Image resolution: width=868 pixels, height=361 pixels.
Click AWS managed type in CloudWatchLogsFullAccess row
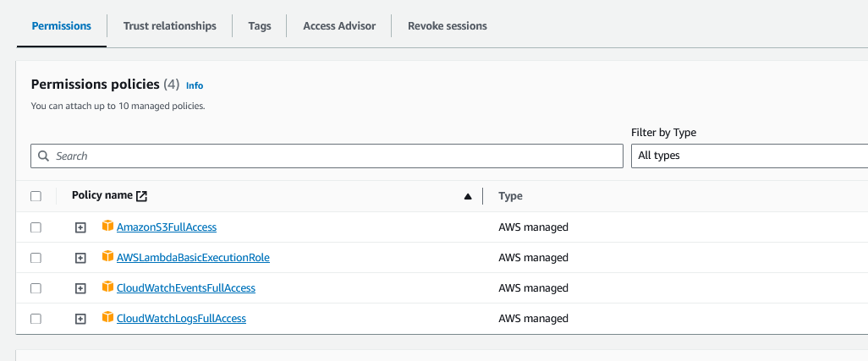coord(534,319)
